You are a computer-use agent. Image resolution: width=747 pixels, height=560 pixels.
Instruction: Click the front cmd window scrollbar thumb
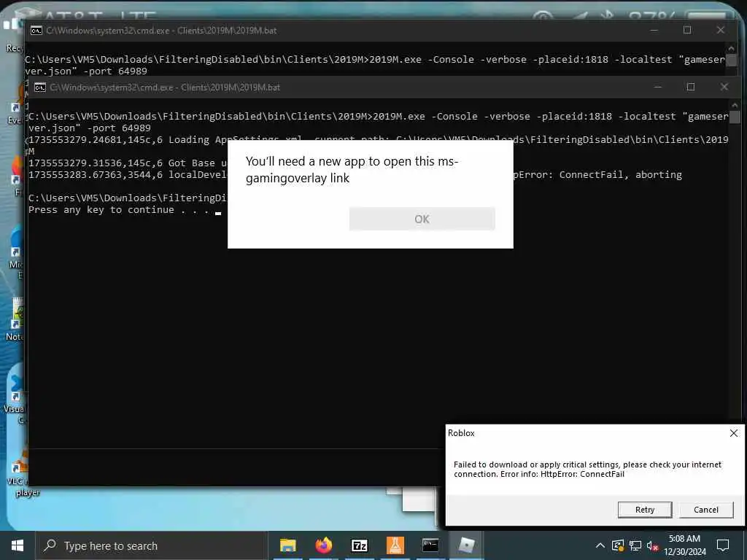735,117
